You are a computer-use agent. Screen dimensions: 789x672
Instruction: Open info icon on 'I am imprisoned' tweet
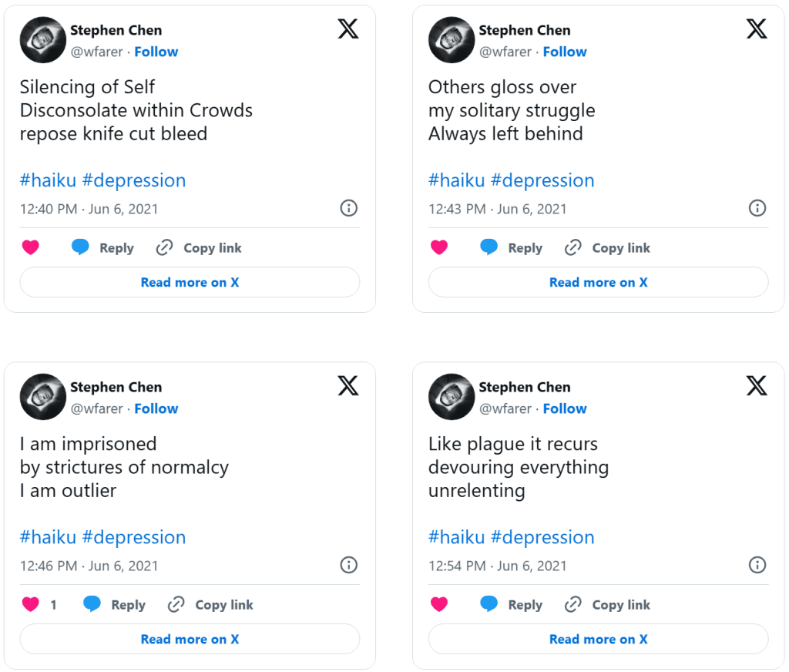[x=348, y=565]
